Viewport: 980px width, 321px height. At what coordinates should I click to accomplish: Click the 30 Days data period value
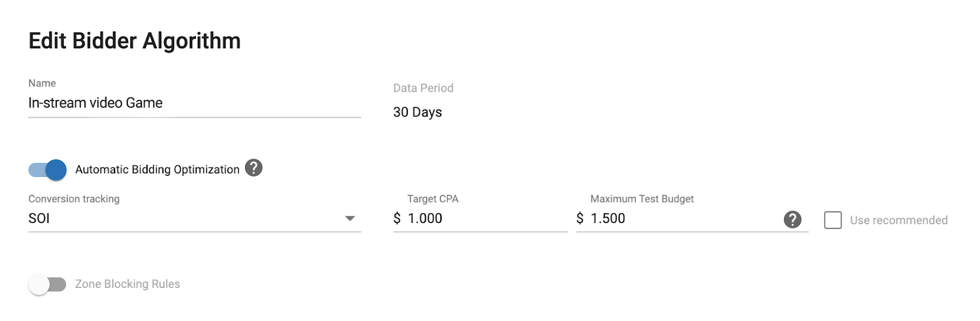pyautogui.click(x=418, y=112)
